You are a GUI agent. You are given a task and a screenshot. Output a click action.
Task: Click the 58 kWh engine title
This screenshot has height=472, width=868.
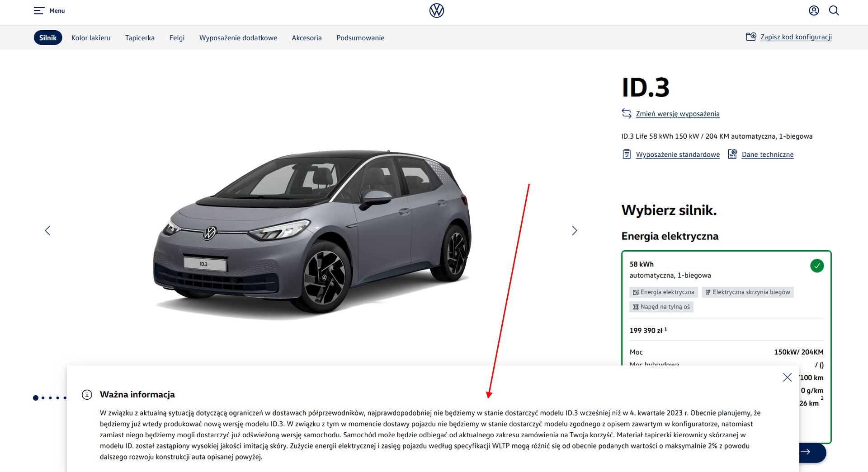tap(642, 264)
